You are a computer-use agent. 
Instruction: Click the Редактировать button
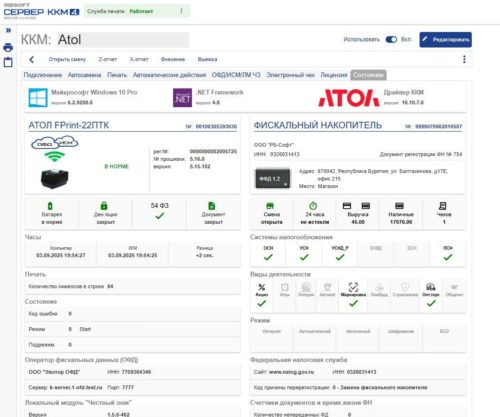coord(446,40)
